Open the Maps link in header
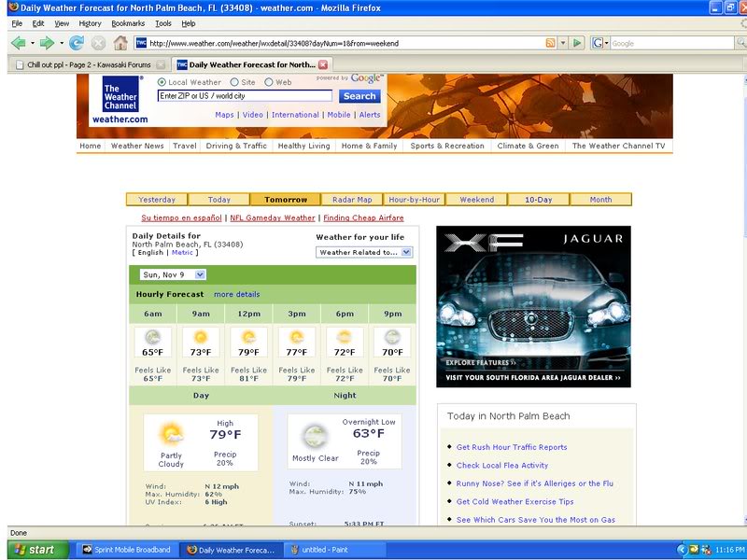 tap(224, 115)
